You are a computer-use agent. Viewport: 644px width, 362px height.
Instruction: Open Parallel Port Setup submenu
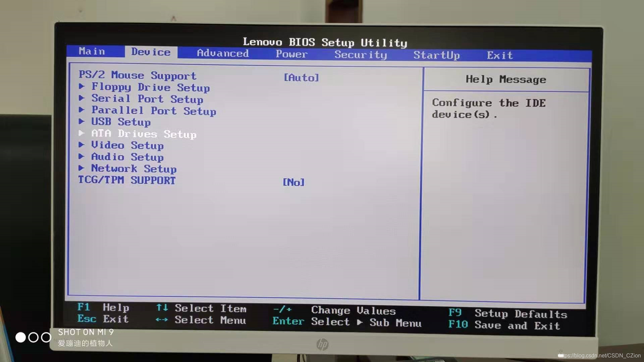[x=154, y=111]
